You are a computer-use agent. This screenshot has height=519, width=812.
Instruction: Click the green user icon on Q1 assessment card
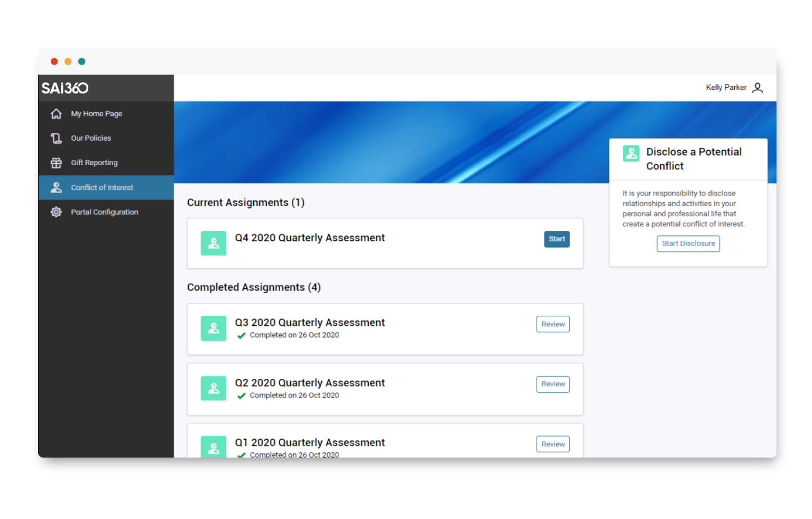tap(214, 447)
